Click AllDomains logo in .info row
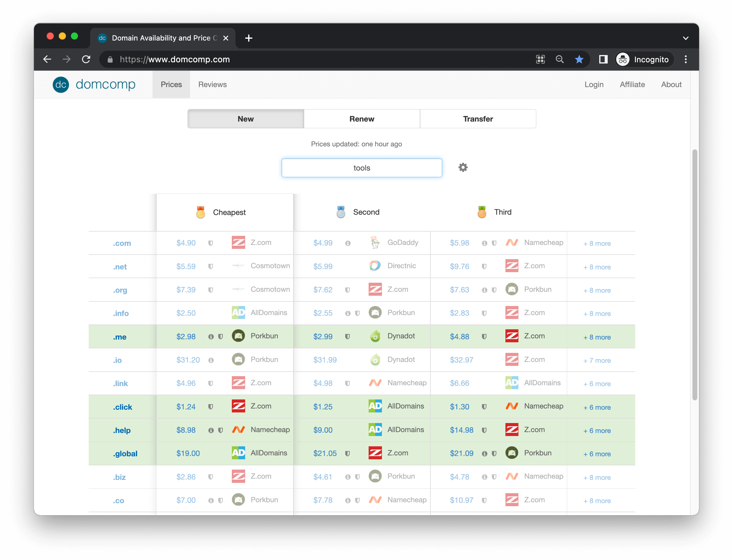This screenshot has width=733, height=560. click(x=238, y=312)
